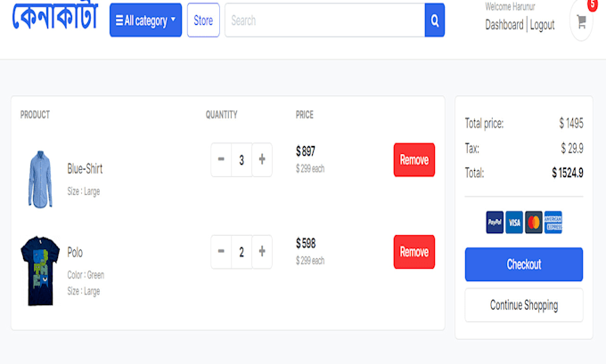Decrease Blue-Shirt quantity with minus button
606x364 pixels.
click(221, 160)
